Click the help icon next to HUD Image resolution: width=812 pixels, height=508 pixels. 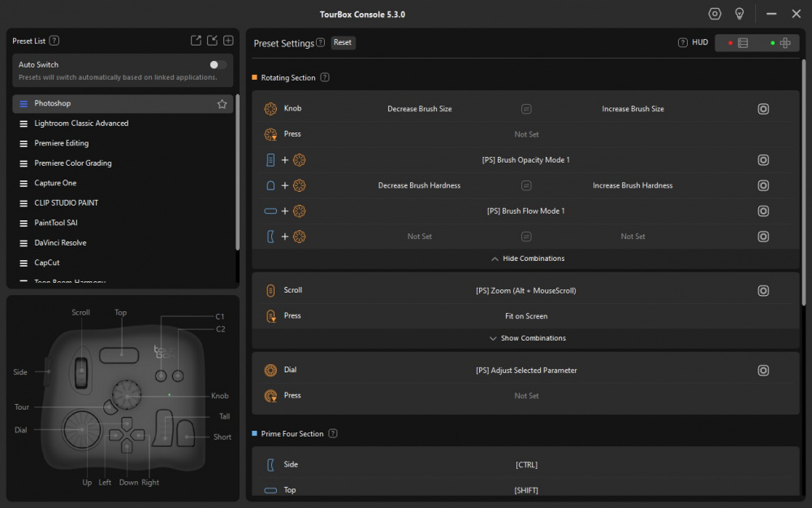click(x=683, y=42)
